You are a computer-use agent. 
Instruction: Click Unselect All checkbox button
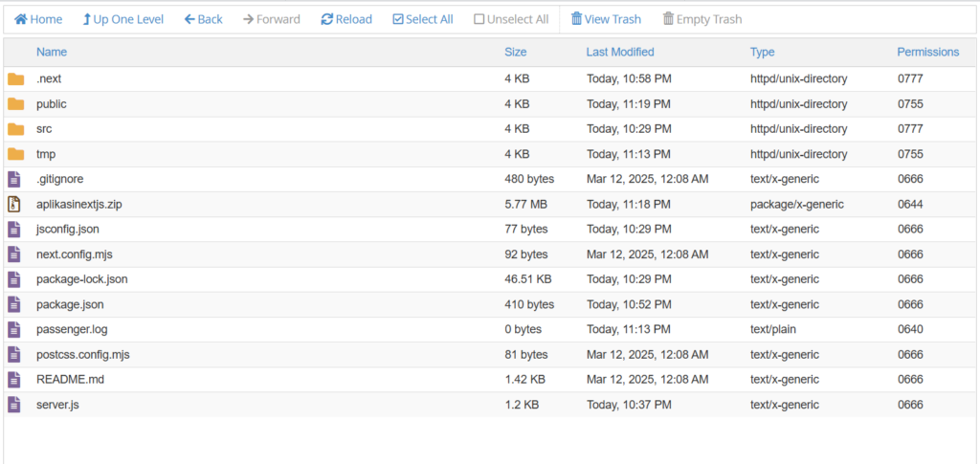(511, 19)
